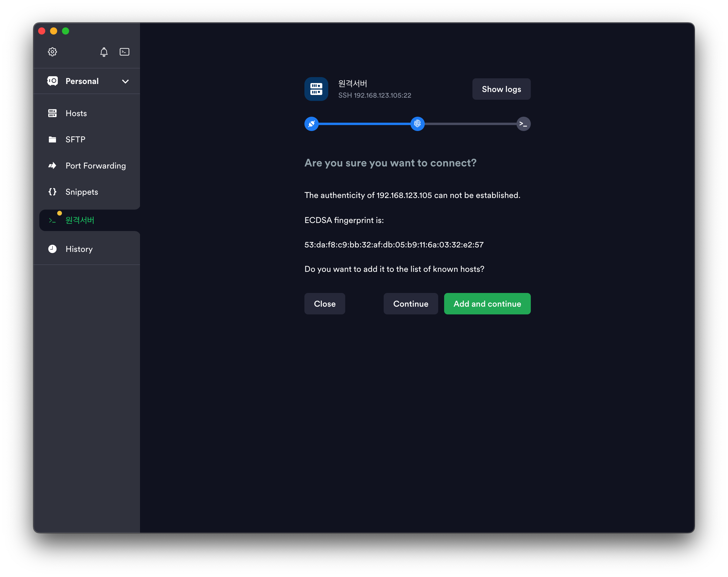Open settings via gear icon
The image size is (728, 577).
pyautogui.click(x=52, y=52)
